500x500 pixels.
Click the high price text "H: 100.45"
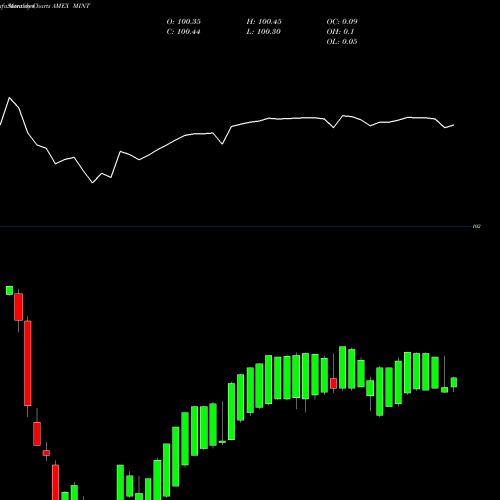coord(264,22)
